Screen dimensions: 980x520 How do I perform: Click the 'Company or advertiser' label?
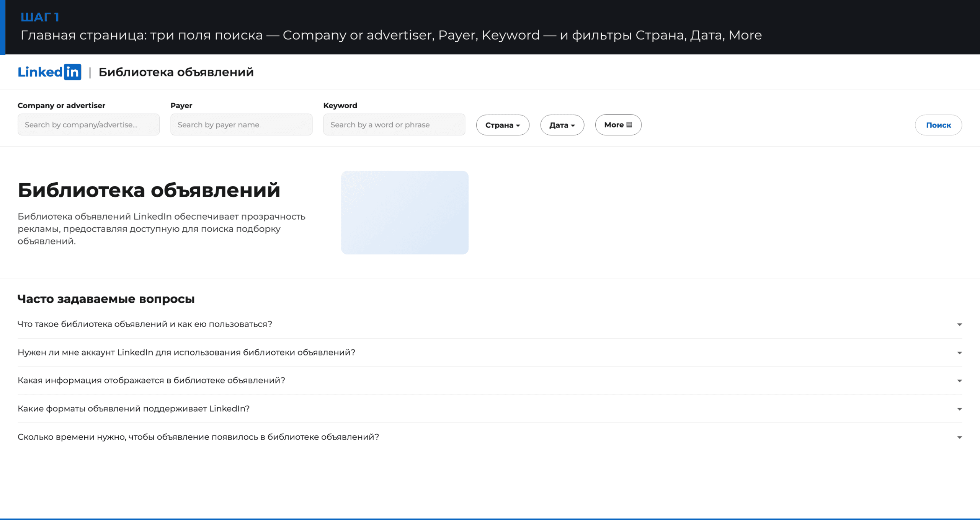point(61,106)
